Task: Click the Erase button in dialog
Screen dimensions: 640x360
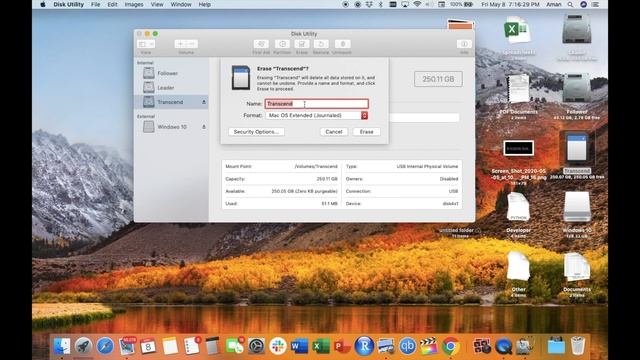Action: (367, 132)
